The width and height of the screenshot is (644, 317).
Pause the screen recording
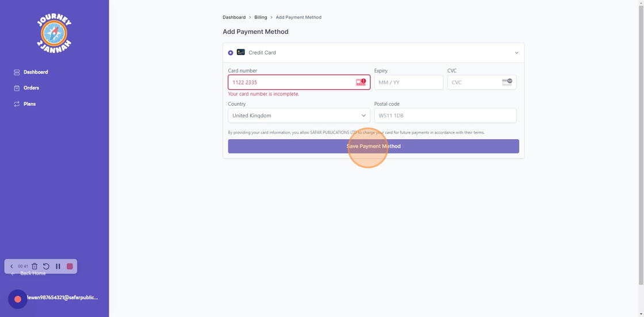58,266
